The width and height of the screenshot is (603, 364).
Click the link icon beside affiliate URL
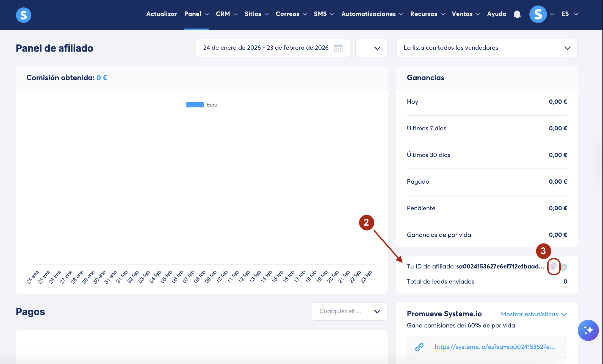[x=419, y=347]
